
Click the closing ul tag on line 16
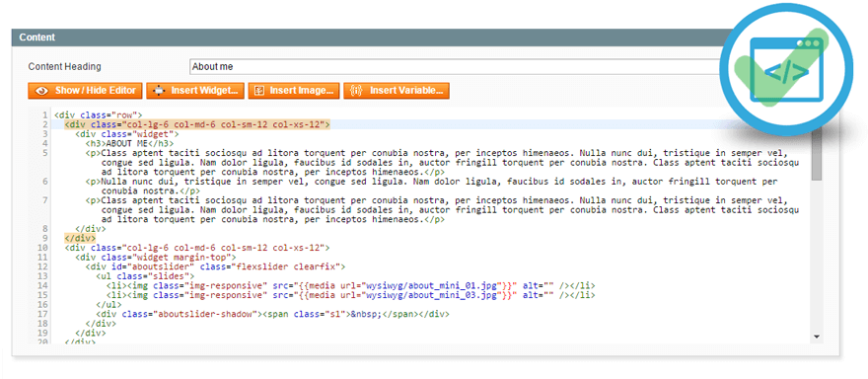pos(109,304)
